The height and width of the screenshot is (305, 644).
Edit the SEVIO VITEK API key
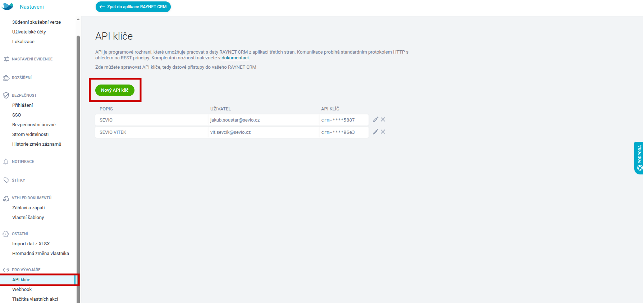pos(375,132)
